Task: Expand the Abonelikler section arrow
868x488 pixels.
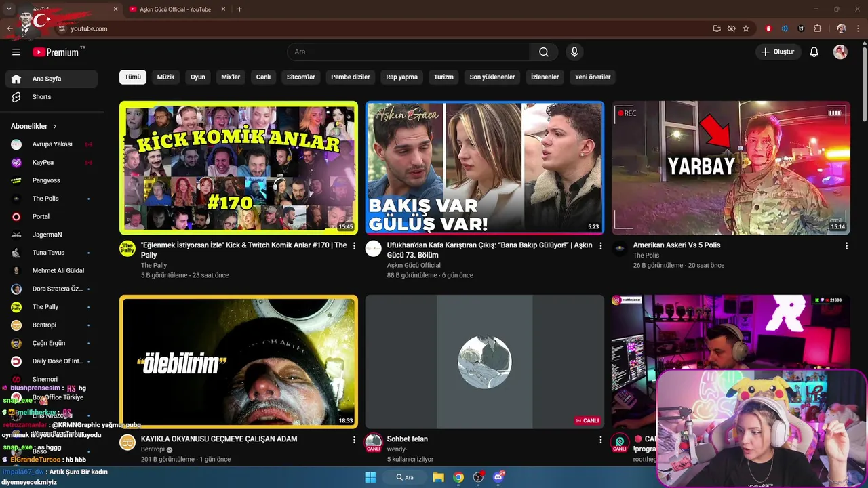Action: (x=55, y=126)
